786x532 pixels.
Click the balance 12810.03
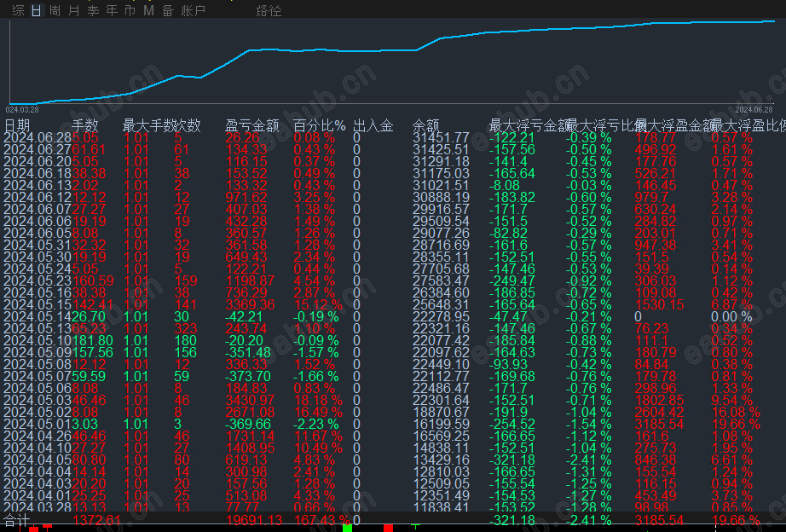441,471
